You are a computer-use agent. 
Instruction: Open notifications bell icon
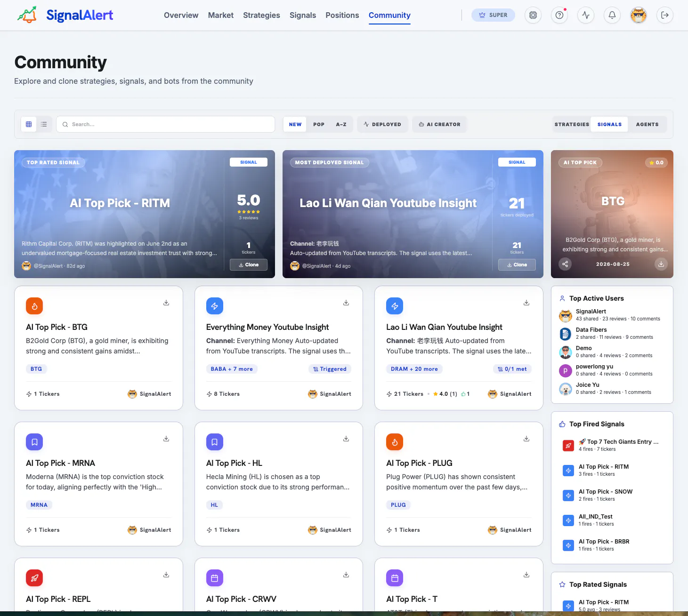tap(612, 15)
